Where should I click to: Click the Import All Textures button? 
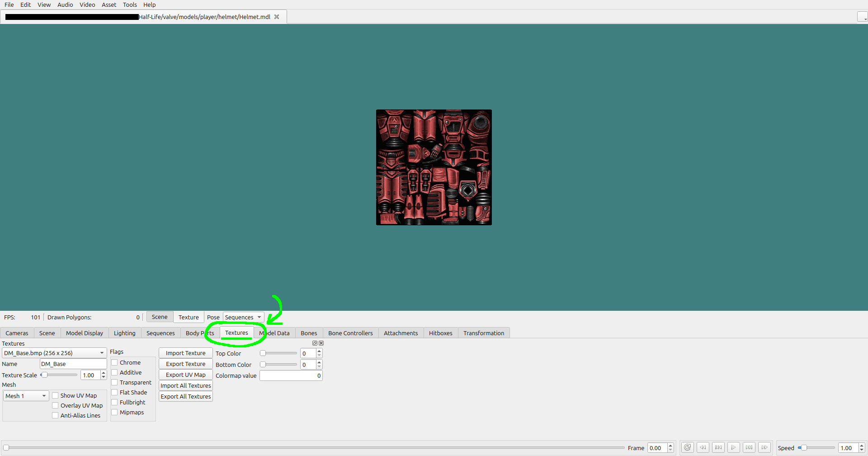click(x=185, y=385)
